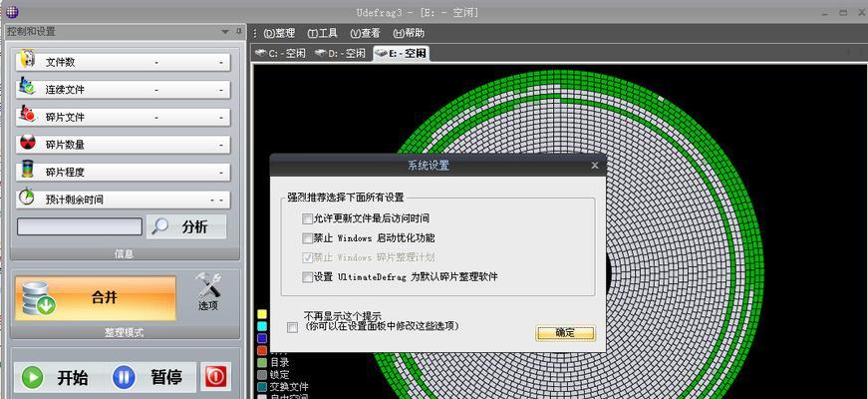Viewport: 868px width, 399px height.
Task: Click the yellow legend color swatch
Action: pos(262,313)
